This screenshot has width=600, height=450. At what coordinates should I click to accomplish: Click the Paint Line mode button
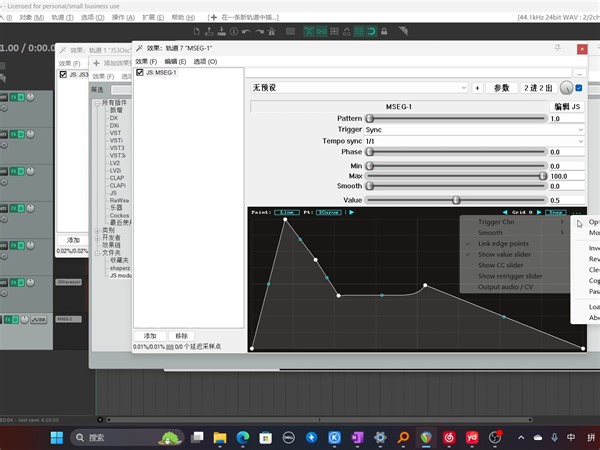pyautogui.click(x=287, y=212)
